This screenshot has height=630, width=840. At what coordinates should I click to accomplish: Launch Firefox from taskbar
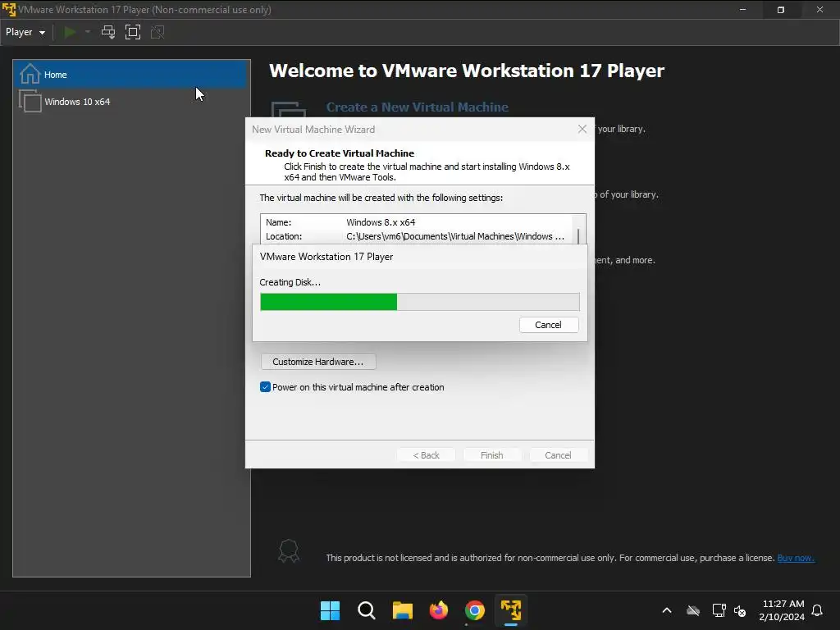click(x=439, y=610)
